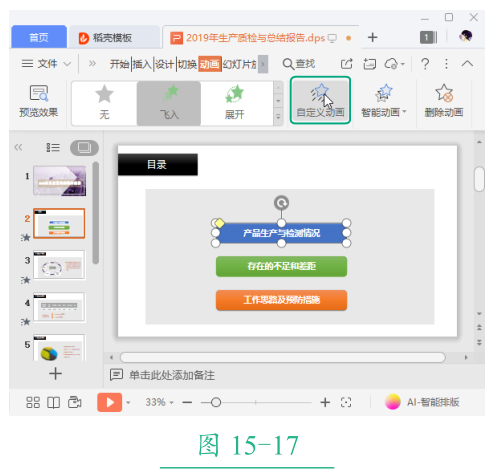This screenshot has width=496, height=476.
Task: Click the 查找 search button
Action: [x=299, y=63]
